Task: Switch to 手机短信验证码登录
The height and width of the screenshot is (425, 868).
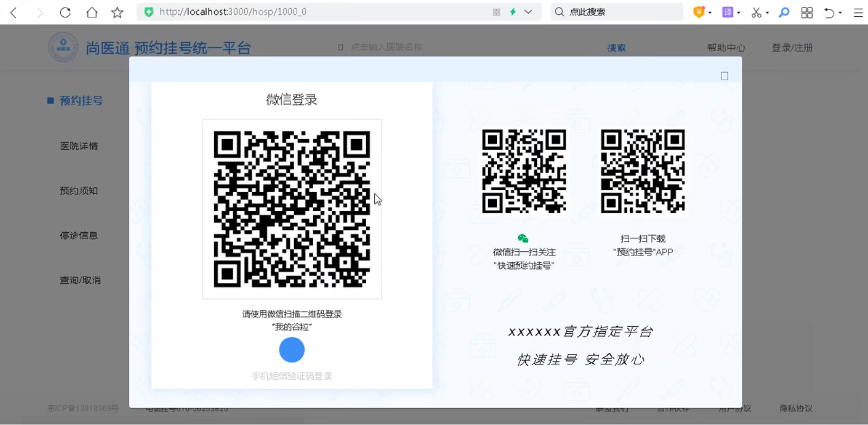Action: 292,376
